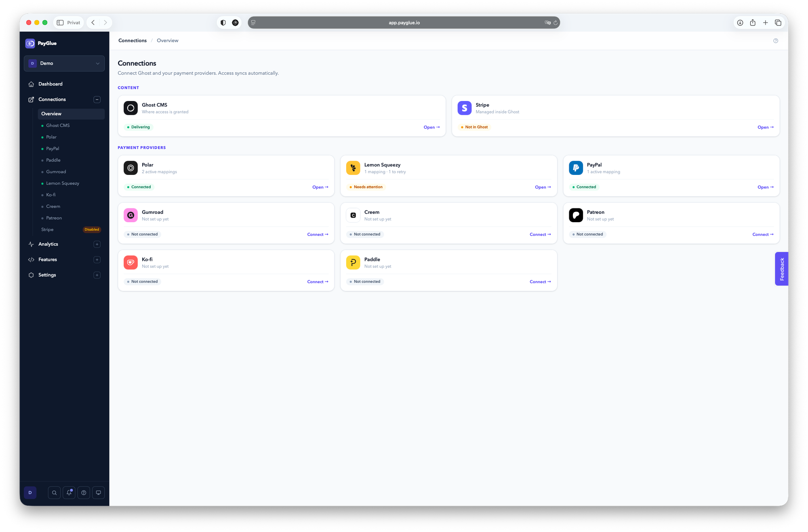Click the monitor icon in sidebar footer
Image resolution: width=808 pixels, height=532 pixels.
point(98,493)
